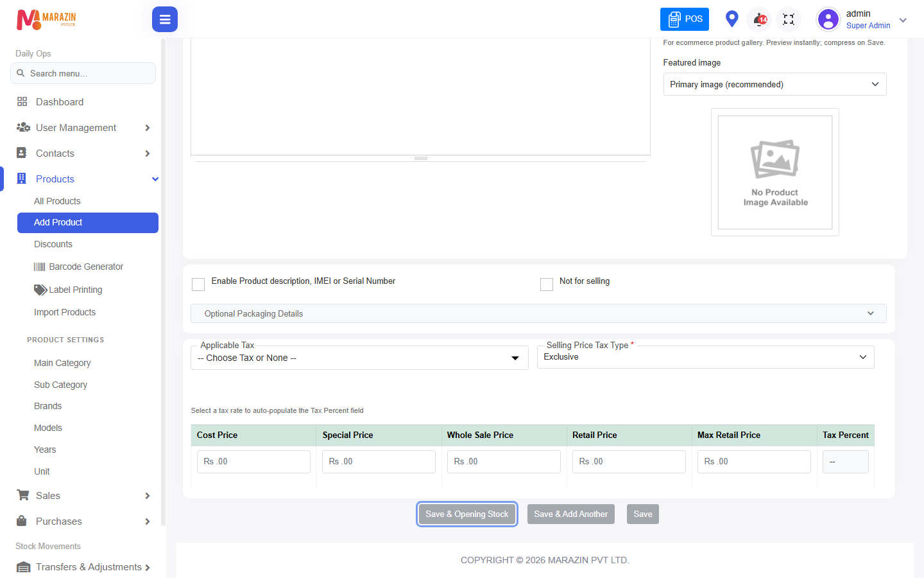Image resolution: width=924 pixels, height=578 pixels.
Task: Click the No Product Image Available thumbnail
Action: pyautogui.click(x=775, y=172)
